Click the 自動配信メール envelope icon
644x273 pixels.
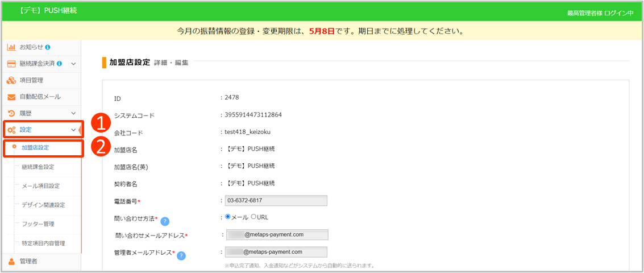pyautogui.click(x=11, y=97)
